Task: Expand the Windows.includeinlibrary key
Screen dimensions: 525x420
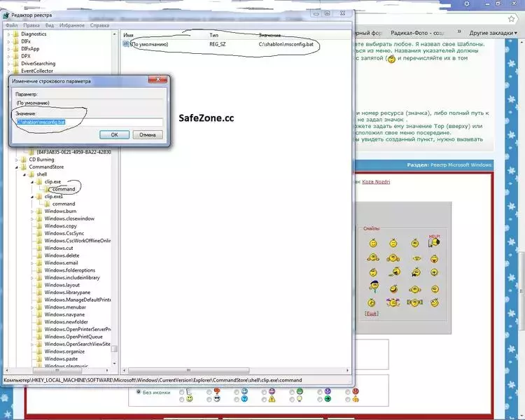Action: [x=32, y=278]
